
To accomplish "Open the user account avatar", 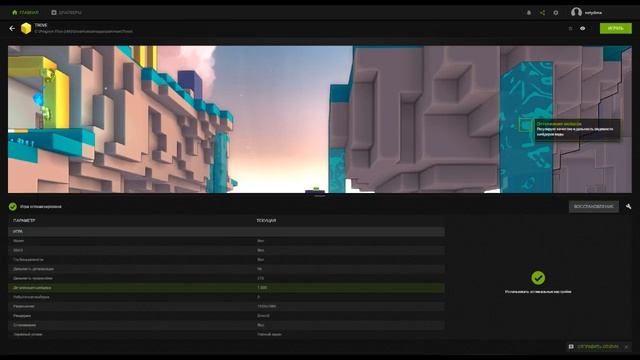I will 576,12.
